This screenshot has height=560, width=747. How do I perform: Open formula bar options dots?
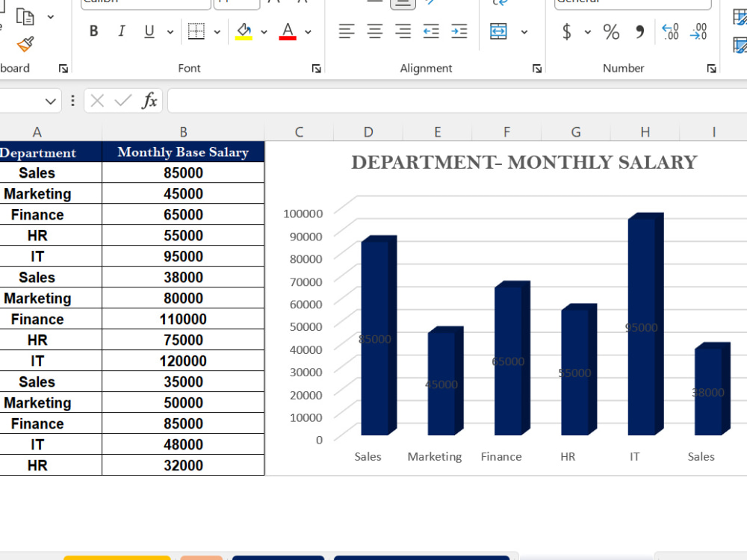tap(72, 101)
